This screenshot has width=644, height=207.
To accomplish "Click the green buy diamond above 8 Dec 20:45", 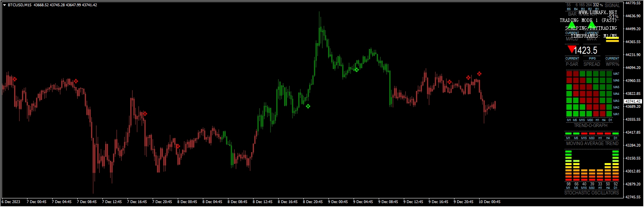I will point(308,106).
